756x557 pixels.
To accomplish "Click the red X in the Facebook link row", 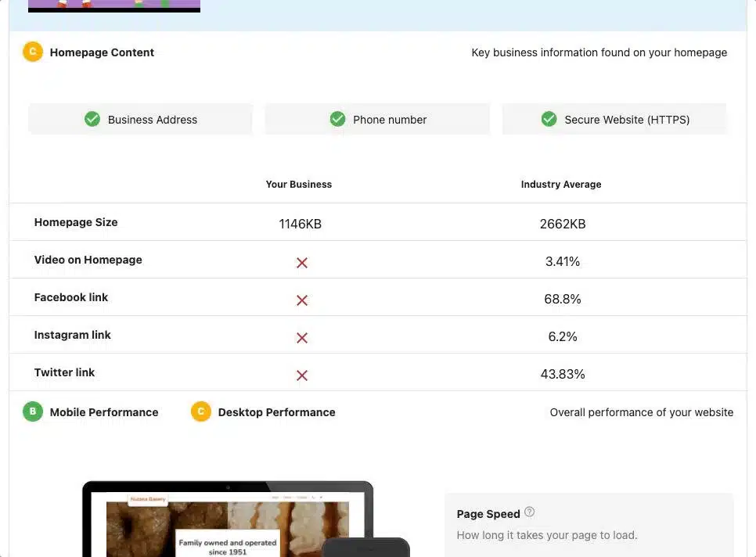I will pos(301,300).
